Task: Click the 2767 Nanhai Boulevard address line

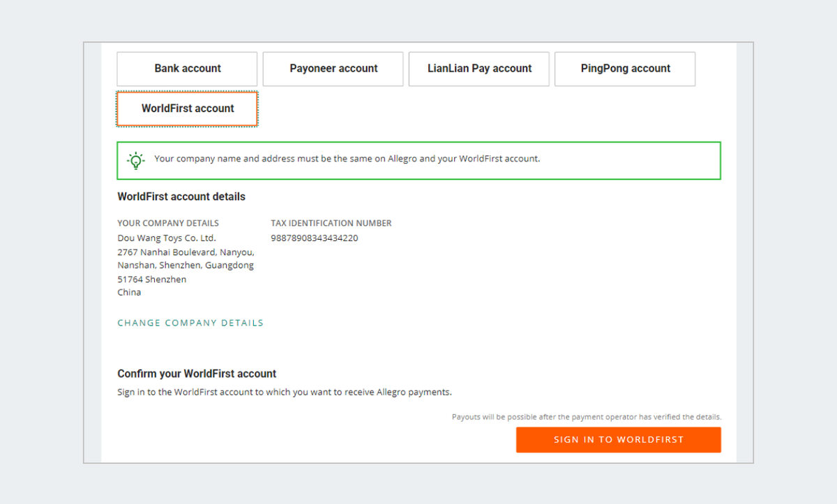Action: coord(186,252)
